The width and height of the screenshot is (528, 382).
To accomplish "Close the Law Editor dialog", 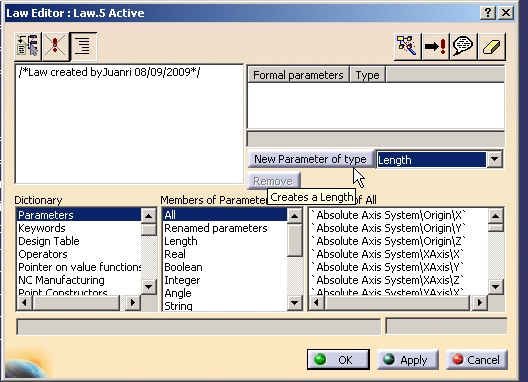I will coord(506,13).
